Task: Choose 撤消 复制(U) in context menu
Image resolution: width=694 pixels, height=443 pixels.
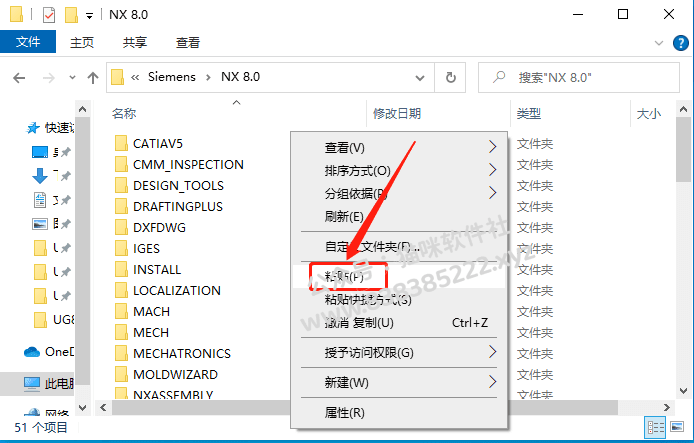Action: coord(399,323)
